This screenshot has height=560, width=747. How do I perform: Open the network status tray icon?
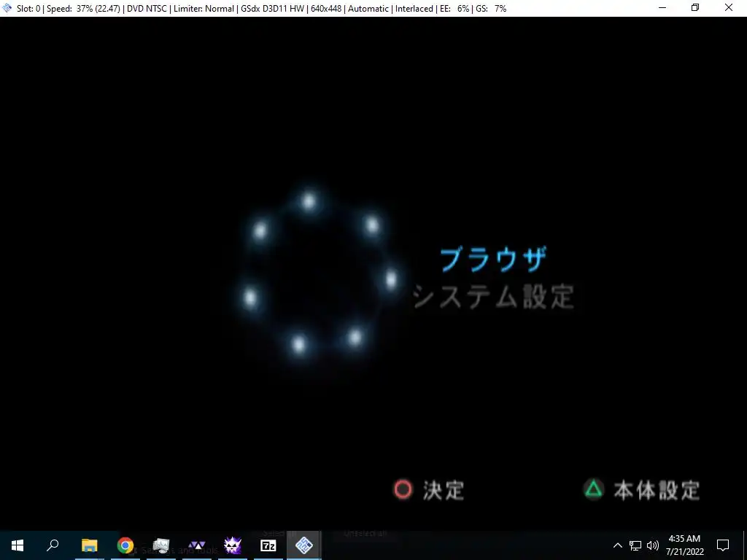[x=635, y=545]
